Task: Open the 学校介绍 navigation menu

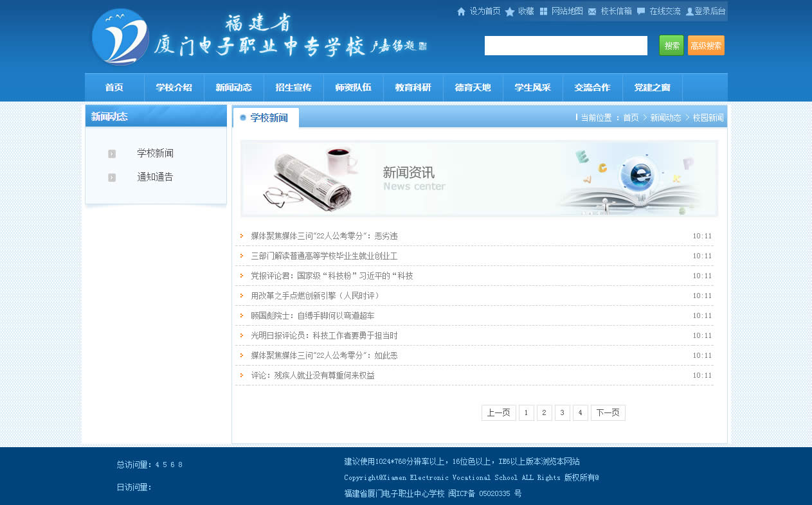Action: point(174,88)
